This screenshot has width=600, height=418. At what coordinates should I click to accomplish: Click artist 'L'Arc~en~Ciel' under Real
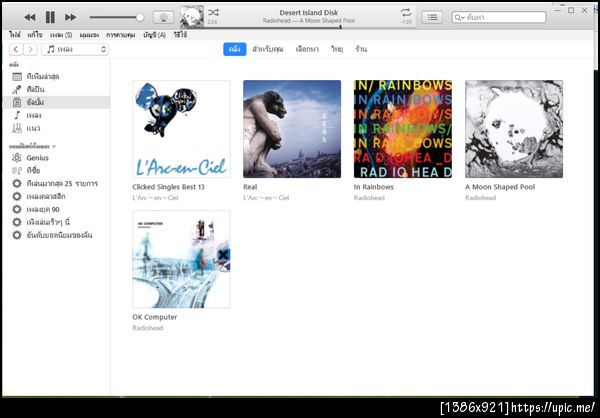266,198
